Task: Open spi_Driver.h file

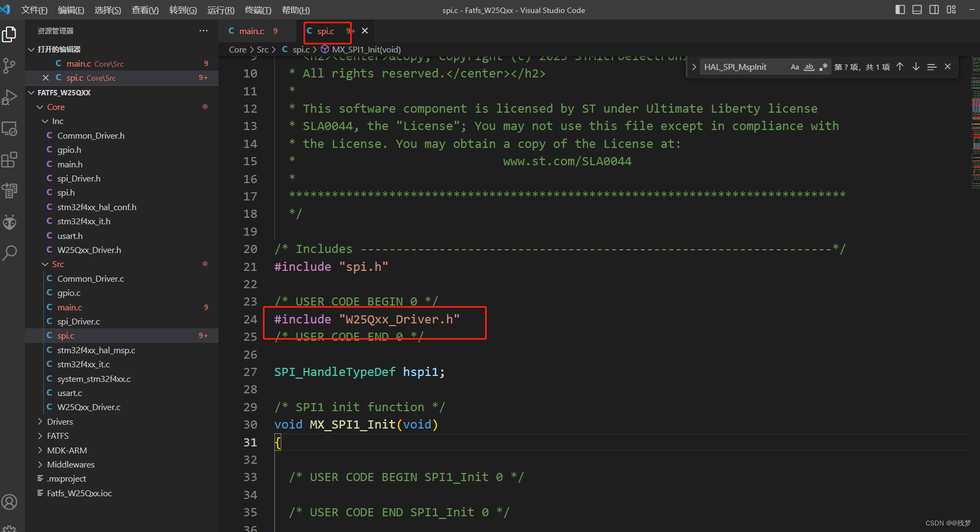Action: click(122, 178)
